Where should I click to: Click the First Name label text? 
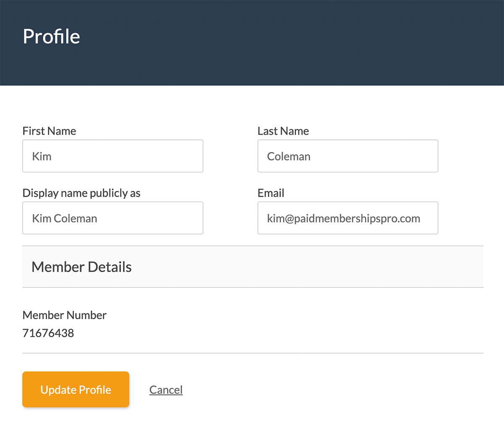(x=49, y=131)
